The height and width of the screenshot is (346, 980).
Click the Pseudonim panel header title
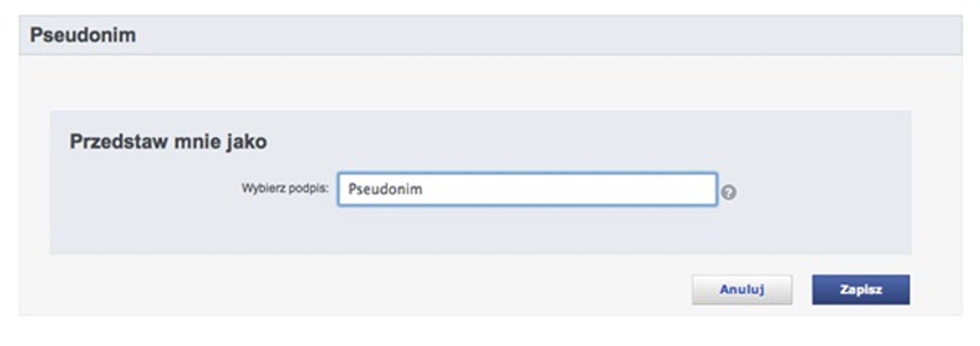[x=83, y=35]
